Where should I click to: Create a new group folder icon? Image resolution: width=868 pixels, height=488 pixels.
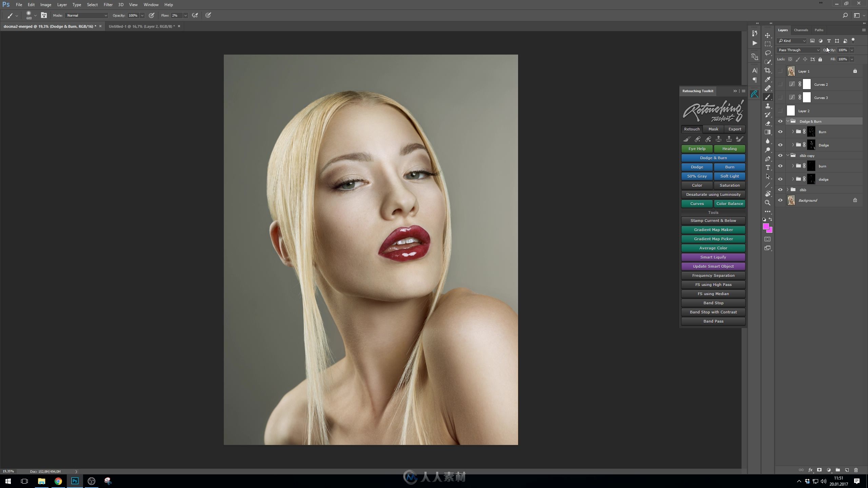(x=838, y=470)
